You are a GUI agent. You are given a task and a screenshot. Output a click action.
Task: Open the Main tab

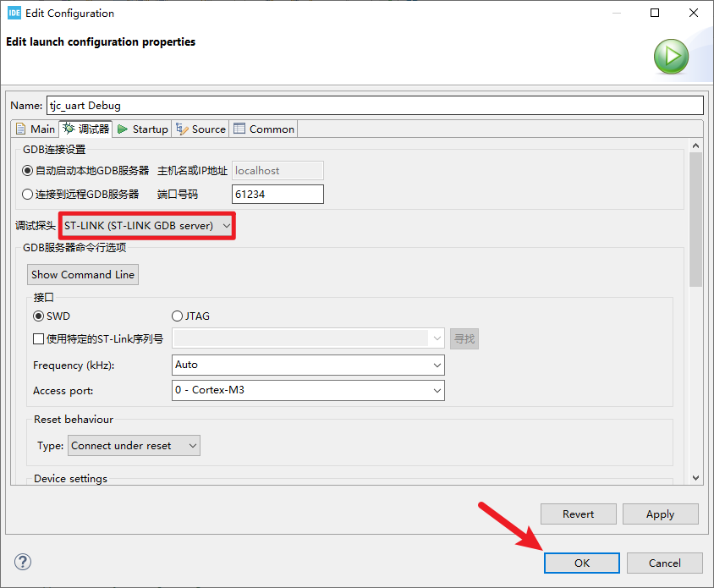35,129
